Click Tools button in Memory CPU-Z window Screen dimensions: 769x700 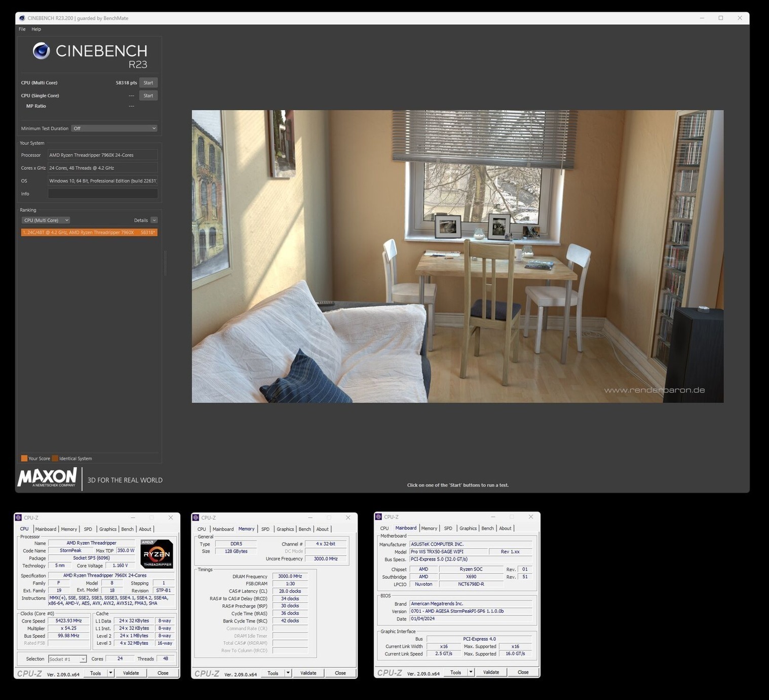click(273, 673)
